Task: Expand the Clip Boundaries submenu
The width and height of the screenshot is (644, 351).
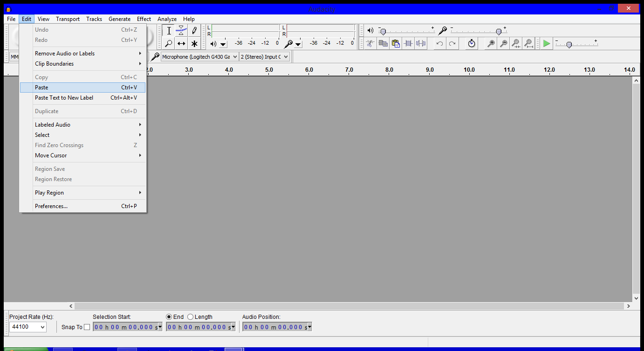Action: click(83, 64)
